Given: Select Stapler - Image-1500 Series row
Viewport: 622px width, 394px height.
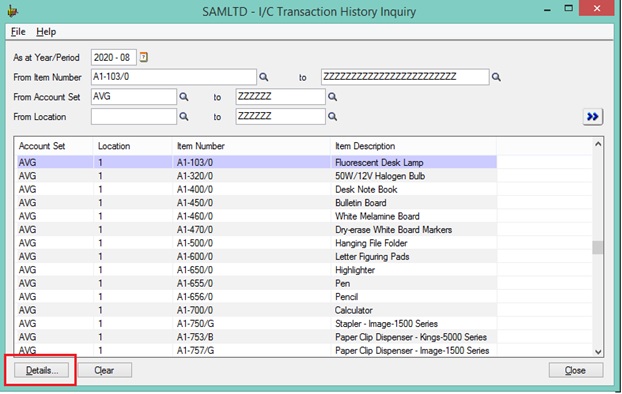Looking at the screenshot, I should pos(257,324).
